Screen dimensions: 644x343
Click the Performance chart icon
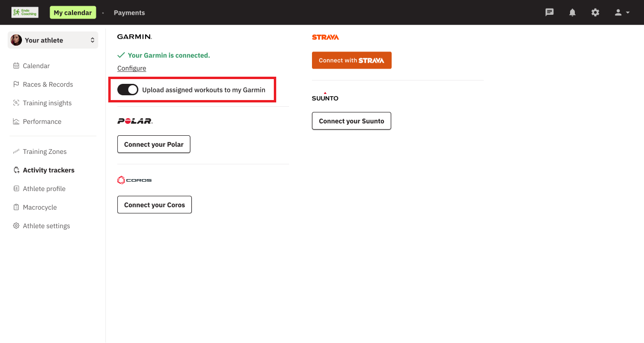point(16,121)
